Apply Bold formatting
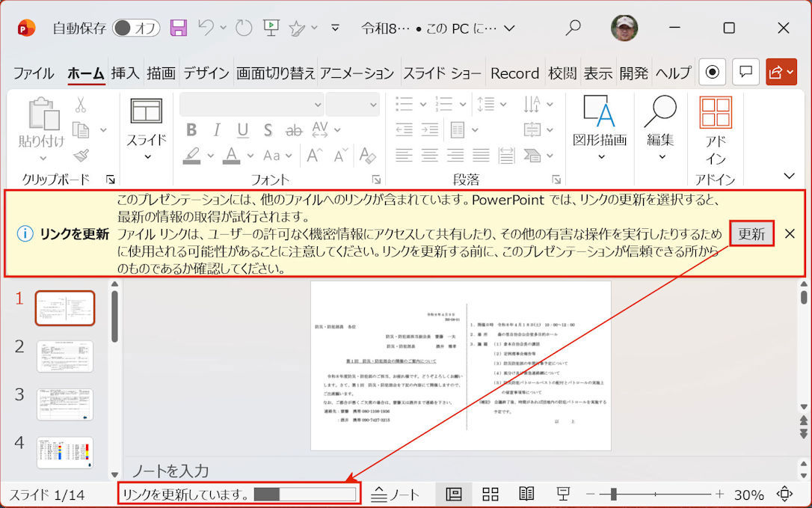Viewport: 812px width, 508px height. click(191, 129)
